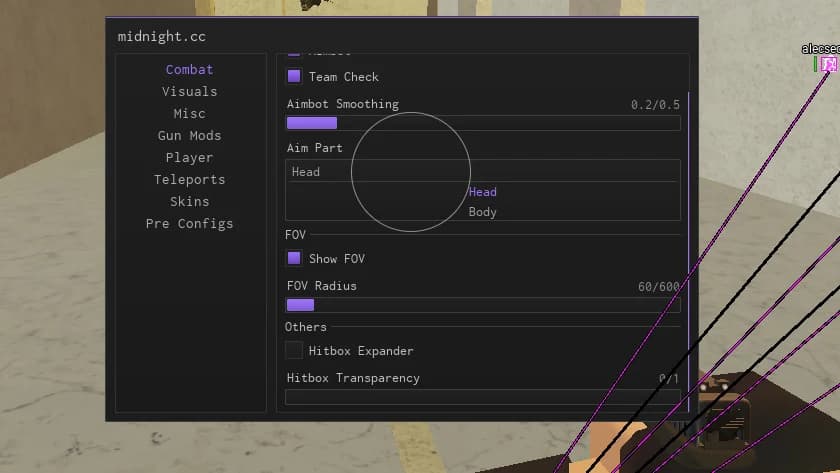Switch to the Skins tab
Viewport: 840px width, 473px height.
(x=189, y=201)
